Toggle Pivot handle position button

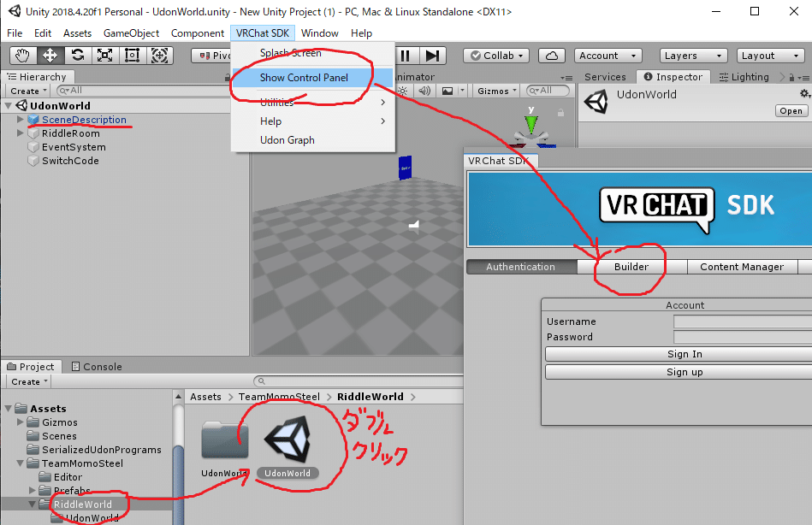pyautogui.click(x=211, y=56)
